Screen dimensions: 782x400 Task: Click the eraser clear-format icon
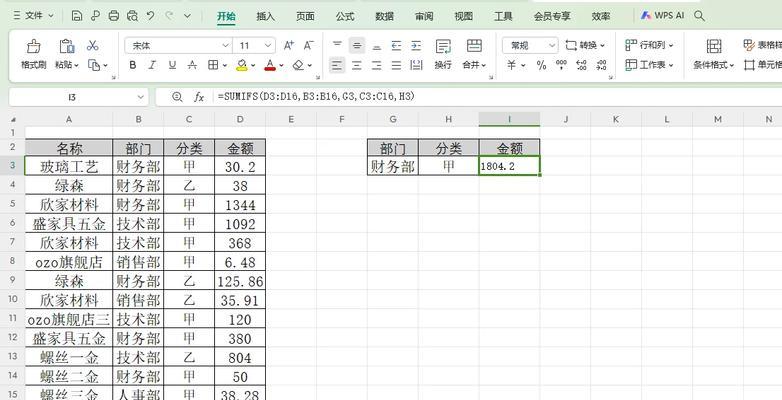(298, 65)
